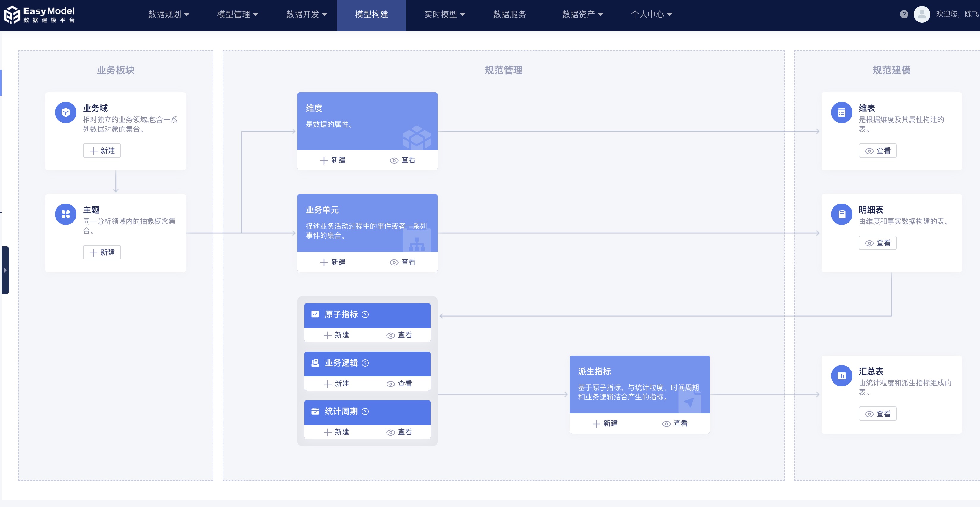Click 查看 under 统计周期
Image resolution: width=980 pixels, height=507 pixels.
point(399,432)
